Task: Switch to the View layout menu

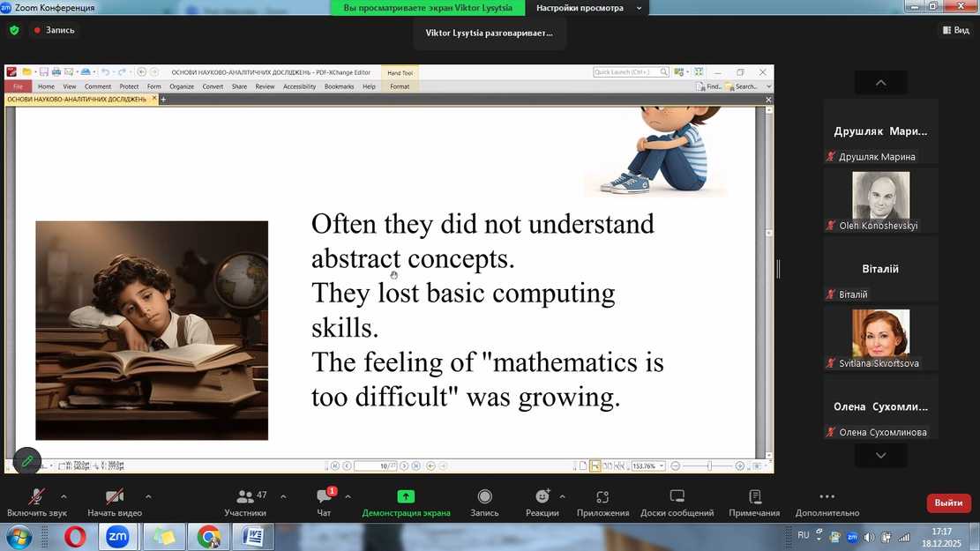Action: pos(955,30)
